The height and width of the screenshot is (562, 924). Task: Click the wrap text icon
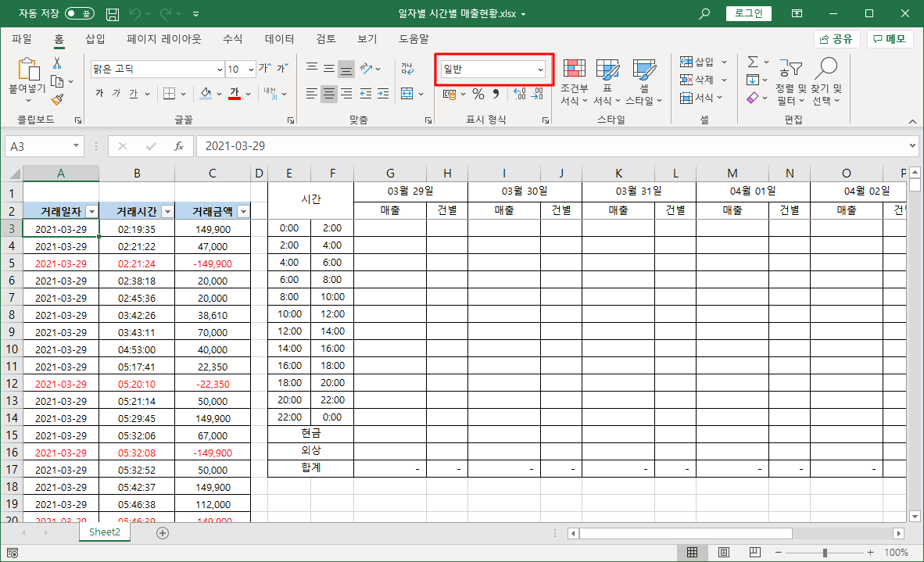[x=407, y=69]
